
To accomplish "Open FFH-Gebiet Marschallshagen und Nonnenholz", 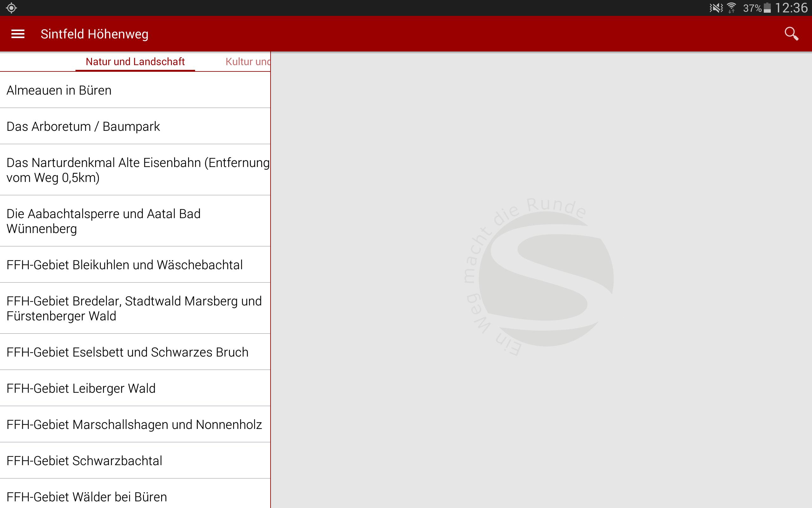I will 135,424.
